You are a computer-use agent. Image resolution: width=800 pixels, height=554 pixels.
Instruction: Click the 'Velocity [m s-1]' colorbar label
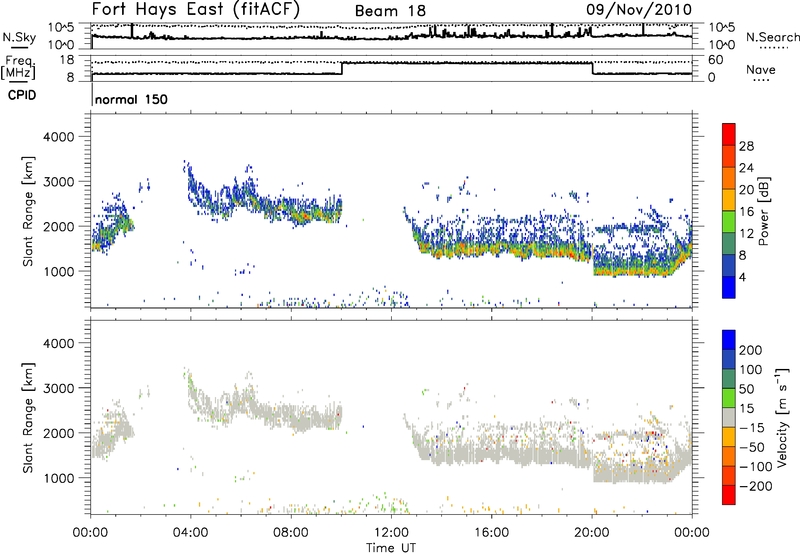(x=781, y=417)
